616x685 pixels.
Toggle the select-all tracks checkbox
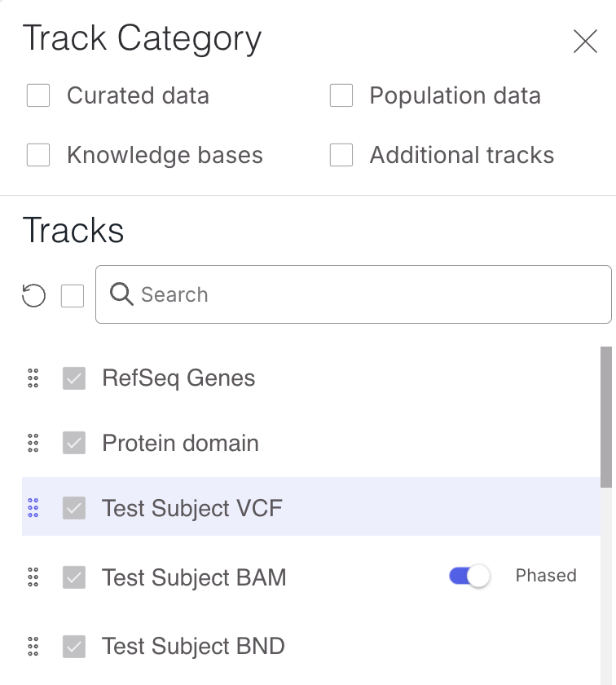pyautogui.click(x=73, y=295)
